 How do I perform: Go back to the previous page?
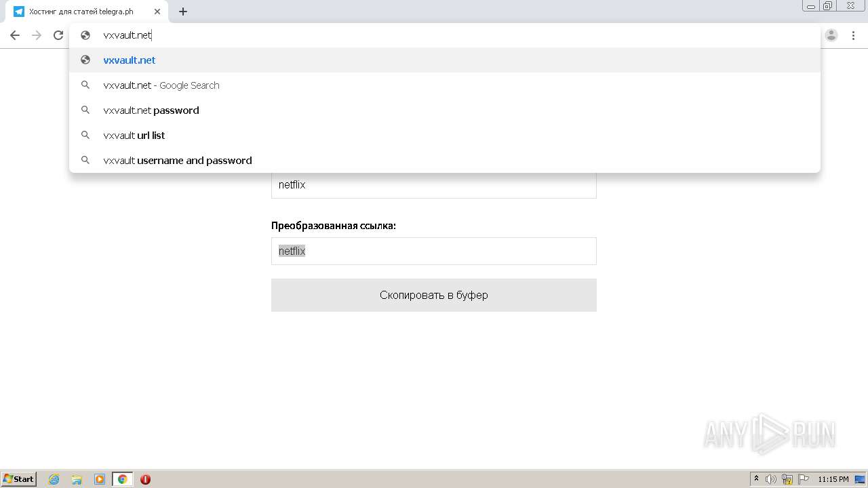pos(15,35)
